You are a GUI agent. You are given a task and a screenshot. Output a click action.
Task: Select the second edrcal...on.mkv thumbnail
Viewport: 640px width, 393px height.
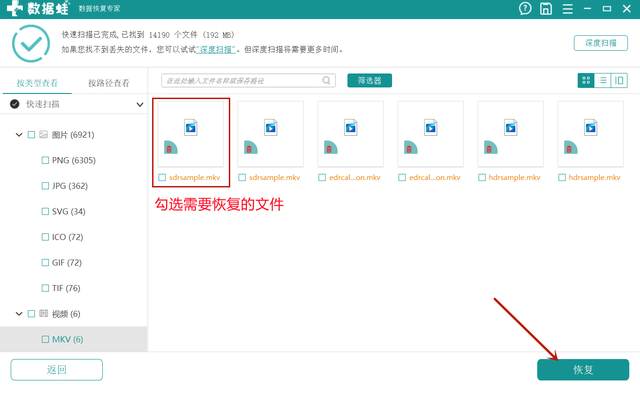(431, 134)
